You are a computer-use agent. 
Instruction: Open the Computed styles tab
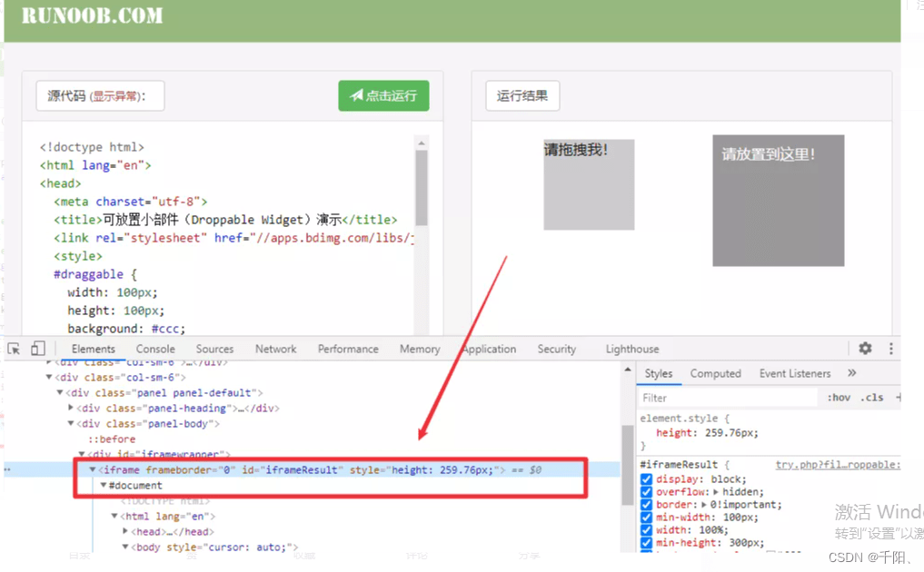click(x=716, y=372)
